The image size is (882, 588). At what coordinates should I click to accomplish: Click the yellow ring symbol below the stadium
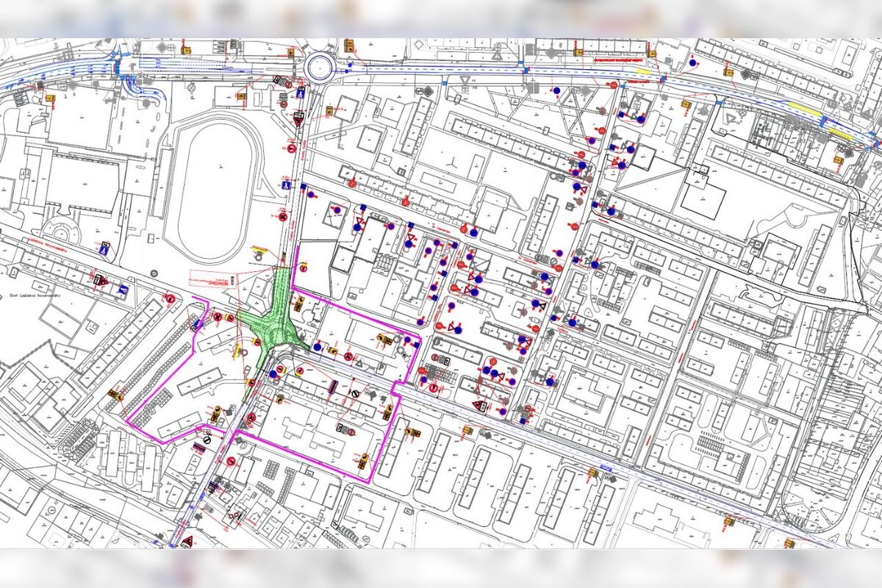coord(259,257)
